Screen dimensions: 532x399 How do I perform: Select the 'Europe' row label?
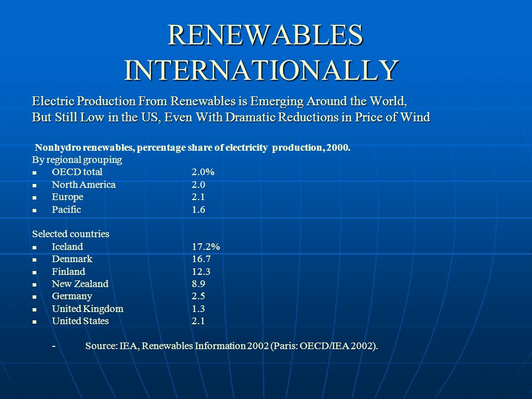click(x=68, y=197)
